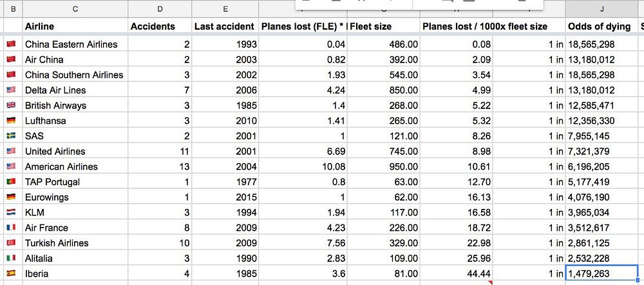Viewport: 644px width, 285px height.
Task: Click the Spanish flag beside Iberia
Action: point(11,273)
